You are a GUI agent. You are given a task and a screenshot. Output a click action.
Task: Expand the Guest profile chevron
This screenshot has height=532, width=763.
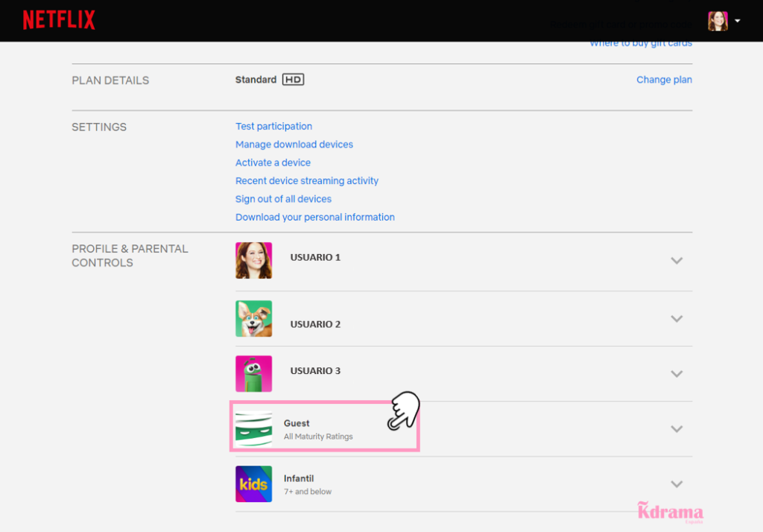click(677, 429)
